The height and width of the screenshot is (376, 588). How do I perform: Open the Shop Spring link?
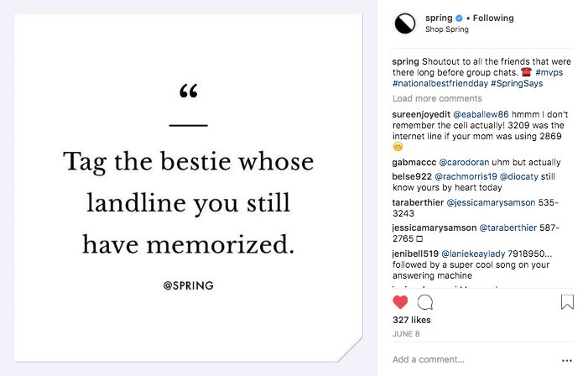[446, 29]
